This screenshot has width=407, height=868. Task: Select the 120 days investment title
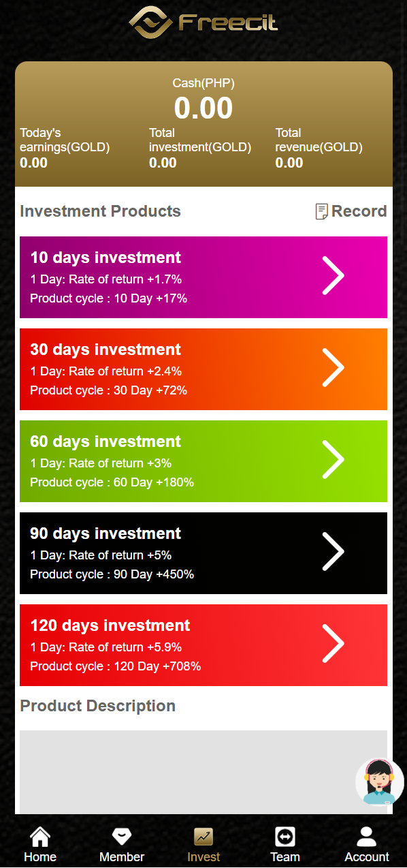(110, 625)
